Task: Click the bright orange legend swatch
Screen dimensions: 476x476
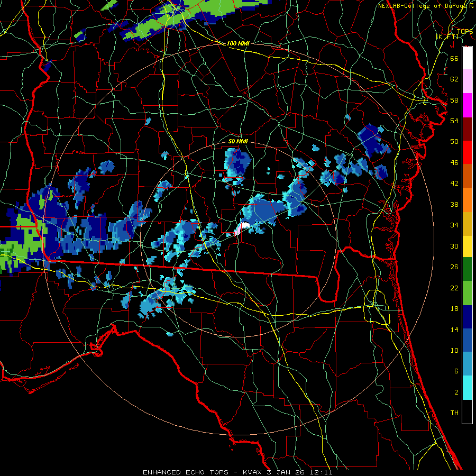Action: (467, 199)
